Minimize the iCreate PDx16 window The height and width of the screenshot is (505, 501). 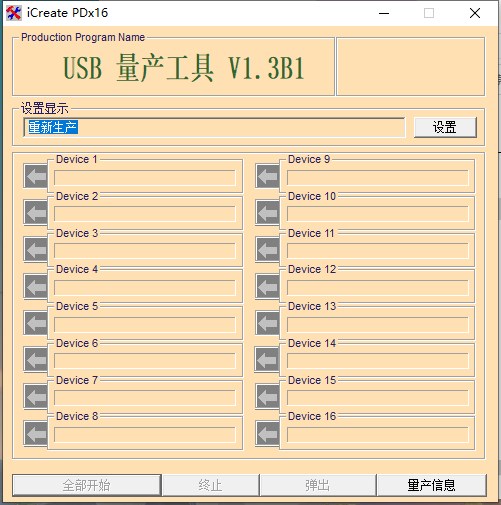point(384,13)
